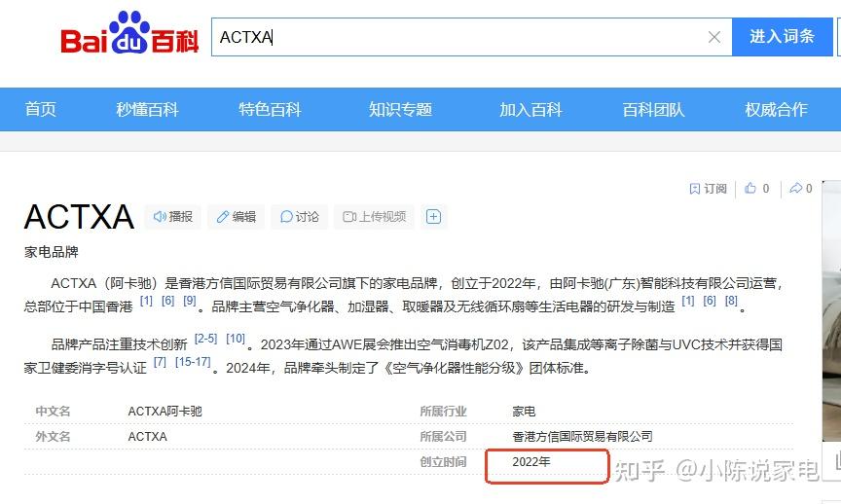The height and width of the screenshot is (504, 841).
Task: Click the 上传视频 upload button
Action: [375, 217]
